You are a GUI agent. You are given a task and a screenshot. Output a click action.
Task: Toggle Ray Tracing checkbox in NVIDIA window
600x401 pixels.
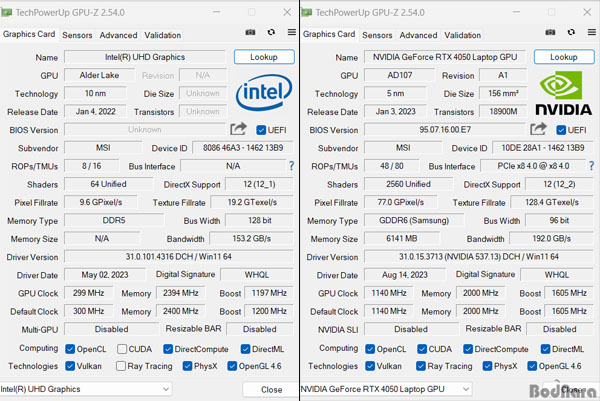pyautogui.click(x=421, y=366)
